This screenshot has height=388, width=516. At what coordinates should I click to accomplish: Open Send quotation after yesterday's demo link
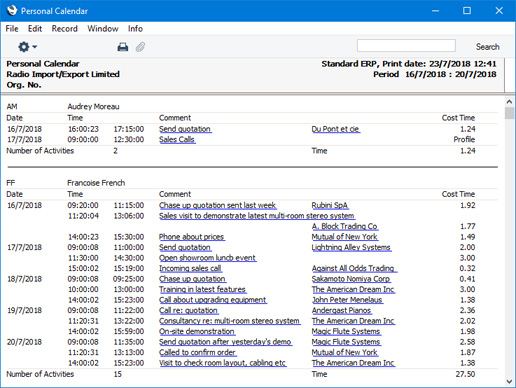[x=226, y=342]
